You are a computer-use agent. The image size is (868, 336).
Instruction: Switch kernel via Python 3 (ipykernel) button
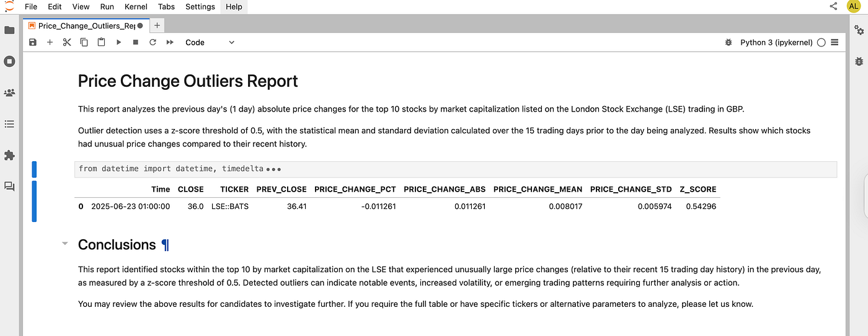[x=776, y=42]
